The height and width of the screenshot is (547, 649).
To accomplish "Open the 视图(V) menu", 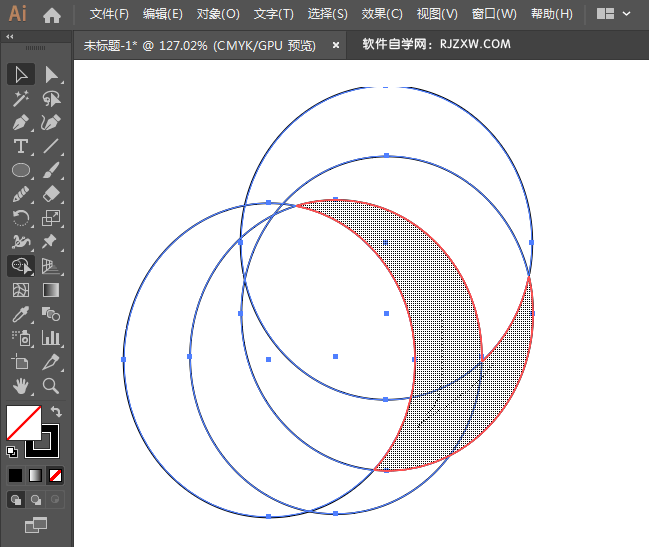I will [x=437, y=14].
